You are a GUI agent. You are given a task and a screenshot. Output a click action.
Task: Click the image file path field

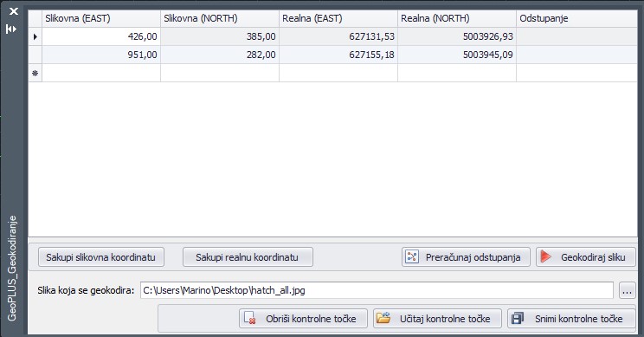(x=377, y=290)
